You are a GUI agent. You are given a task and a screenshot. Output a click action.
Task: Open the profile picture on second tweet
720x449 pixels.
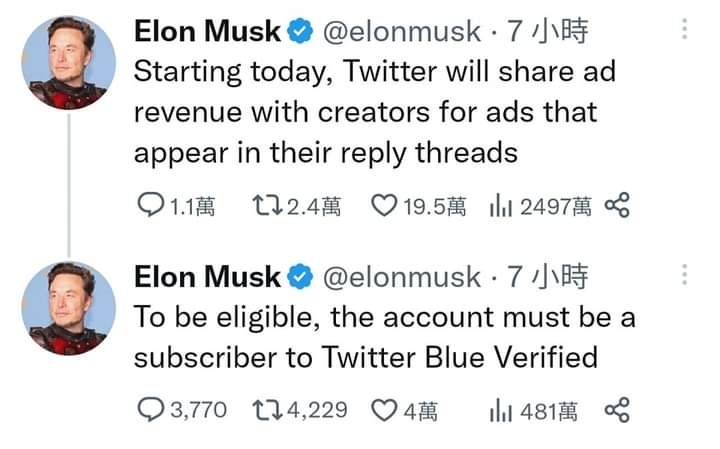coord(68,307)
